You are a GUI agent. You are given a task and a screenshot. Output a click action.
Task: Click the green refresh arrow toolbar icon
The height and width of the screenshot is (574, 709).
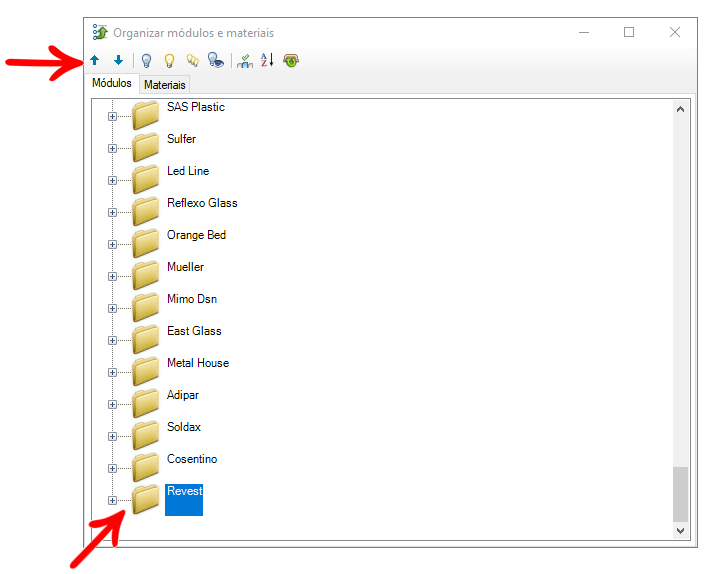pos(291,60)
